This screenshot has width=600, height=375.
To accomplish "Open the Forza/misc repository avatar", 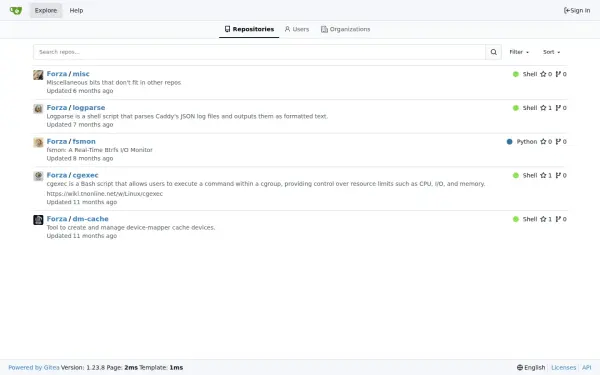I will [x=38, y=75].
